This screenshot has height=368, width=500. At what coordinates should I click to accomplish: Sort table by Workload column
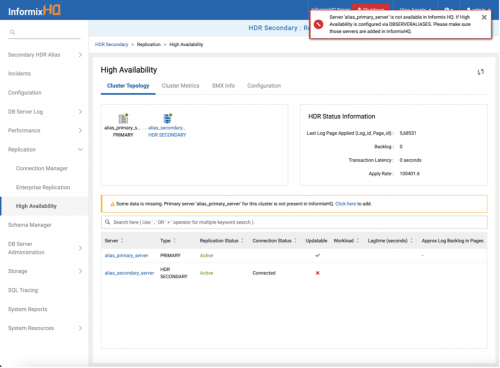tap(357, 241)
